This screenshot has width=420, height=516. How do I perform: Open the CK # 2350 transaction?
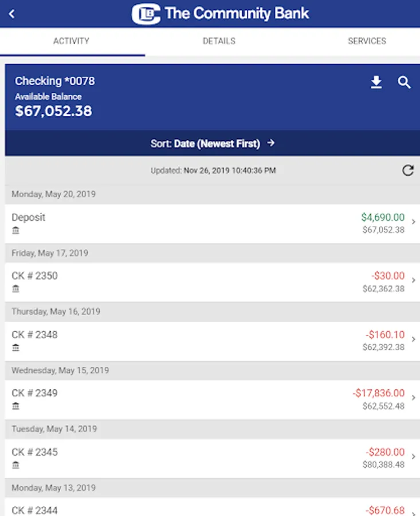pyautogui.click(x=213, y=282)
